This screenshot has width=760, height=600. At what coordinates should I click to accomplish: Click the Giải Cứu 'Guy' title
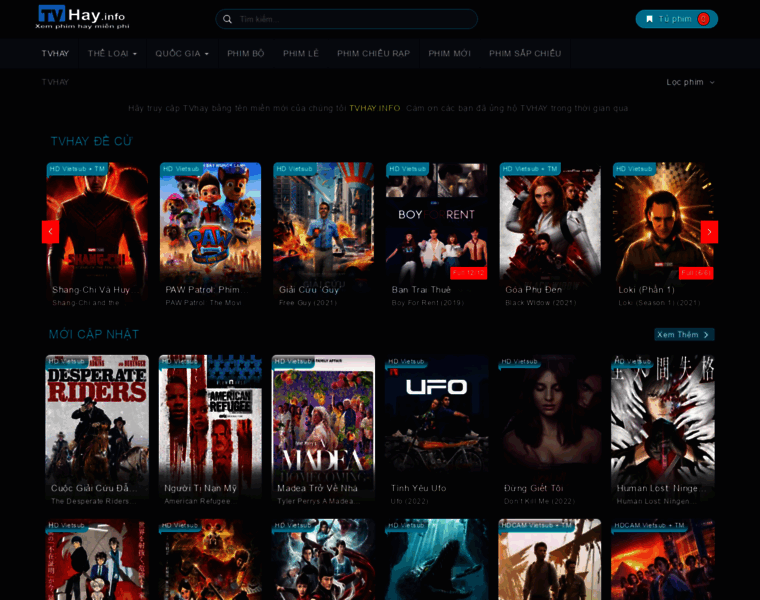(308, 290)
